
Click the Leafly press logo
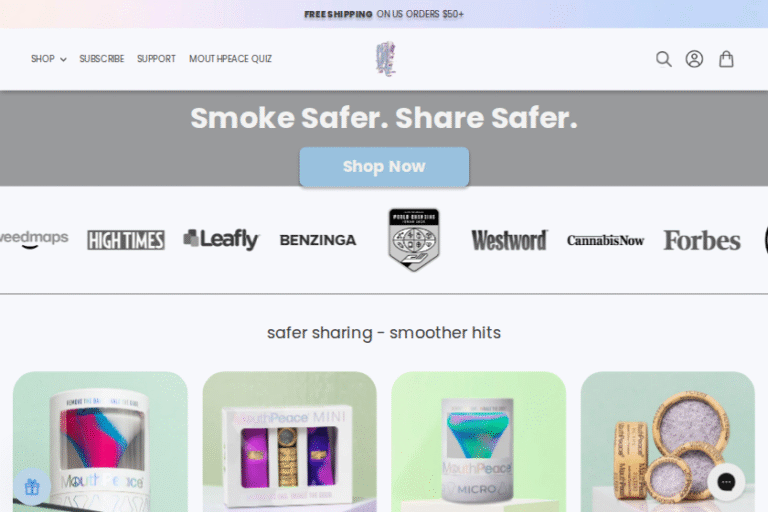coord(221,240)
